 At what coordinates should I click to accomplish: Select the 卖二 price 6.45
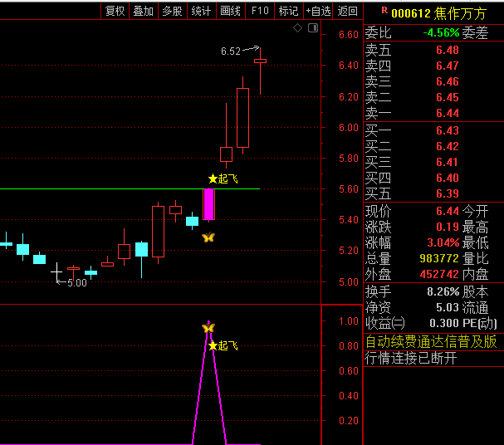tap(448, 97)
